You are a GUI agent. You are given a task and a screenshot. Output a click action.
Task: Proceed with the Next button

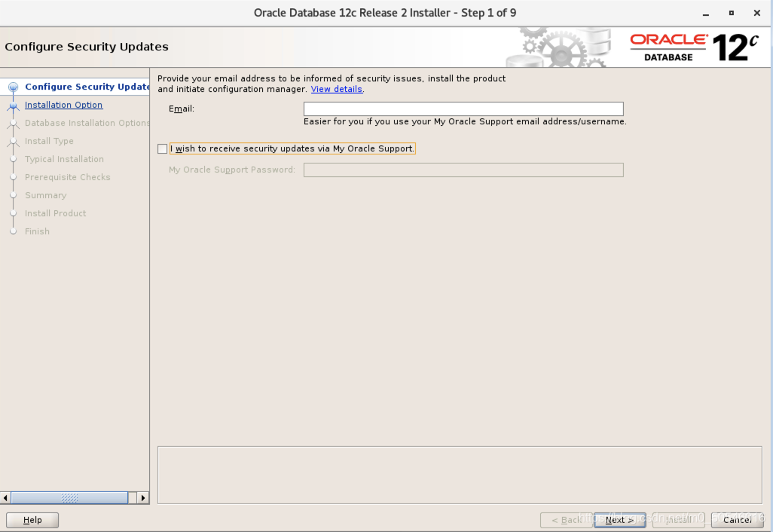coord(620,520)
